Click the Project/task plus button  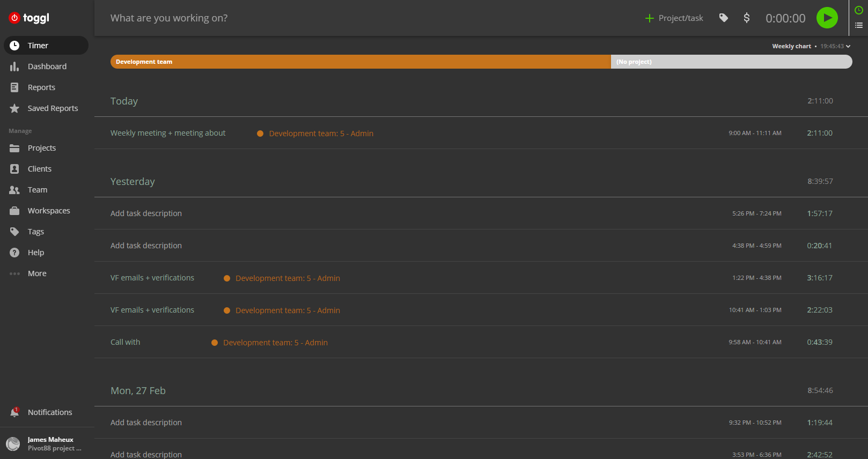[x=674, y=18]
